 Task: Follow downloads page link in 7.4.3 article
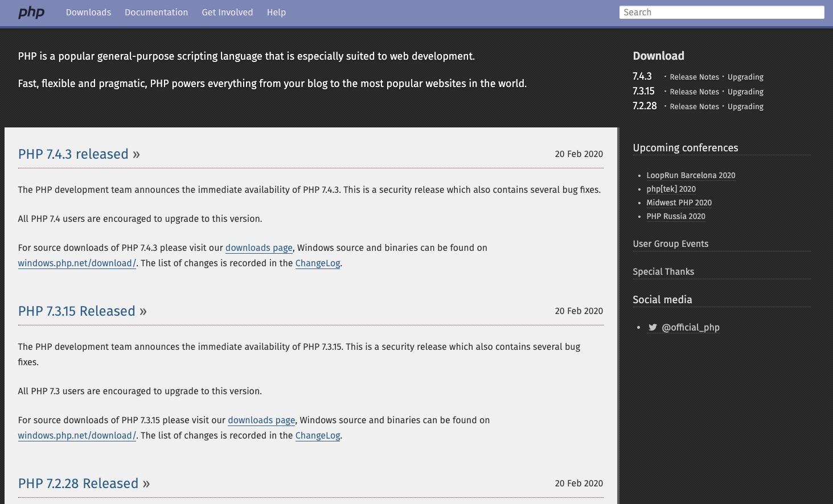(x=258, y=248)
